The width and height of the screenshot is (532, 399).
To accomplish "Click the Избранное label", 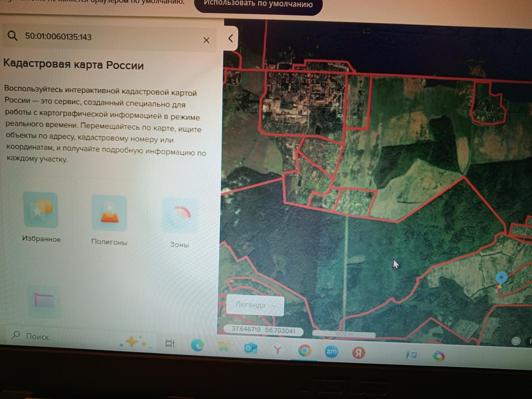I will 41,239.
